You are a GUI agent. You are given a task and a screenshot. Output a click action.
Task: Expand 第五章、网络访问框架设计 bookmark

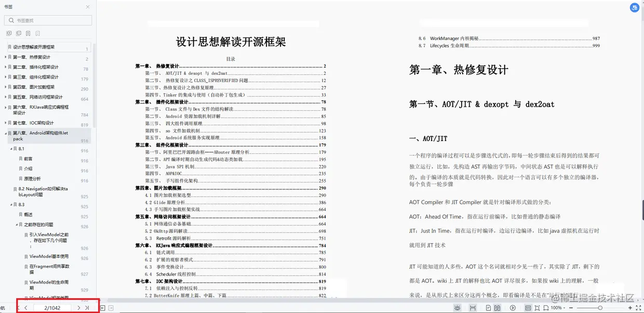[5, 97]
